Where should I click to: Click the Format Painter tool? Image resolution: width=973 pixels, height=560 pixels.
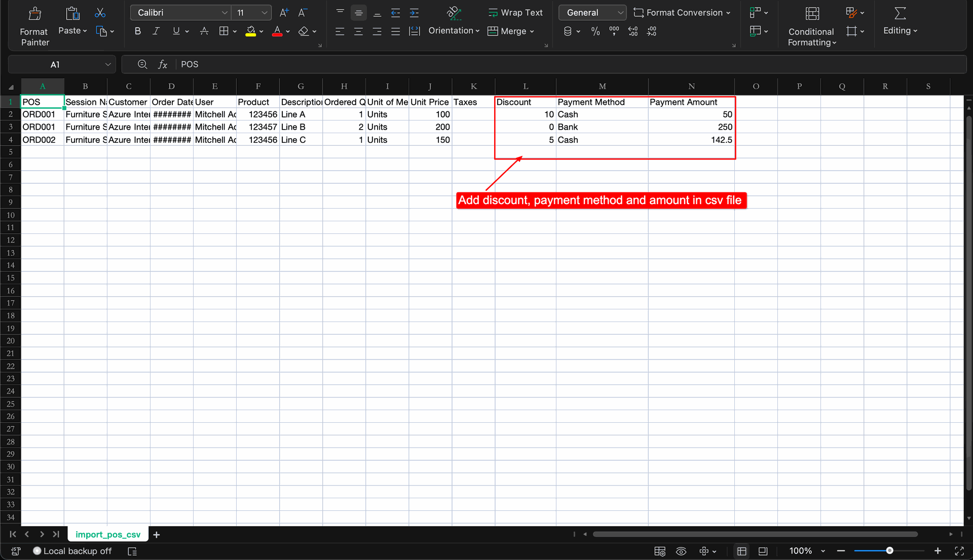pyautogui.click(x=34, y=26)
